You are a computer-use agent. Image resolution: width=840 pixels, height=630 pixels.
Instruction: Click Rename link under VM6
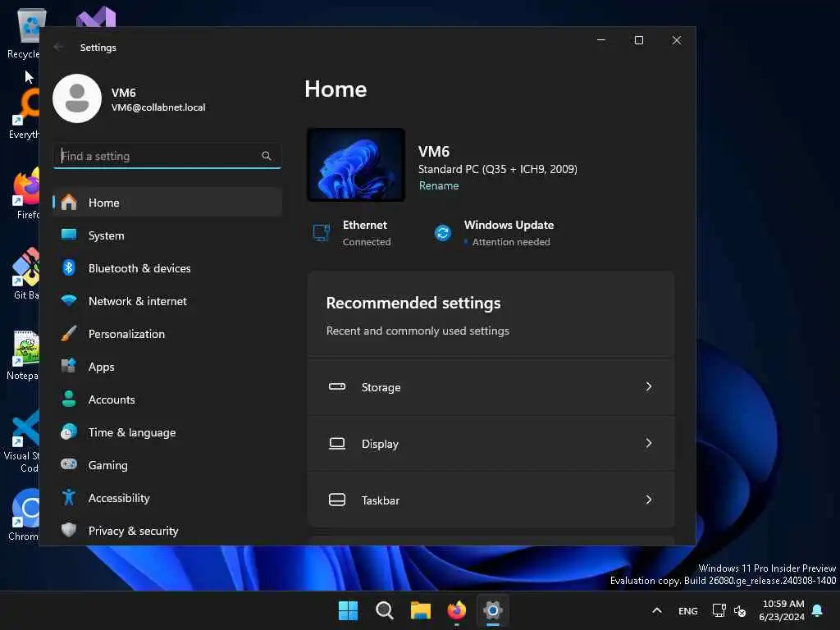tap(439, 185)
